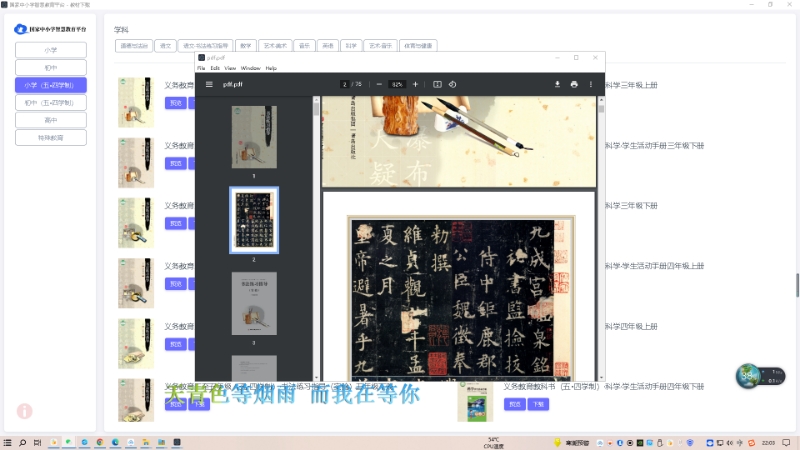Select the 特殊教育 category button
The image size is (800, 450).
(x=51, y=138)
